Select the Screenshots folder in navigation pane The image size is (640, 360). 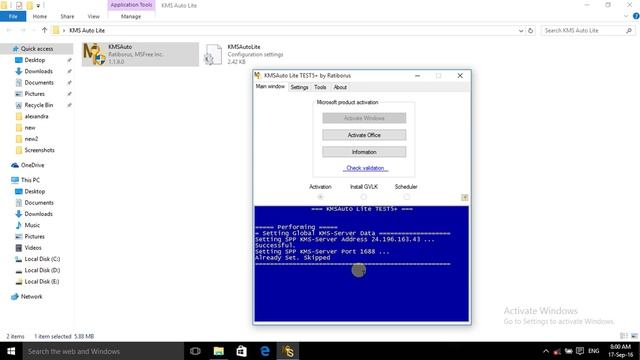[39, 150]
